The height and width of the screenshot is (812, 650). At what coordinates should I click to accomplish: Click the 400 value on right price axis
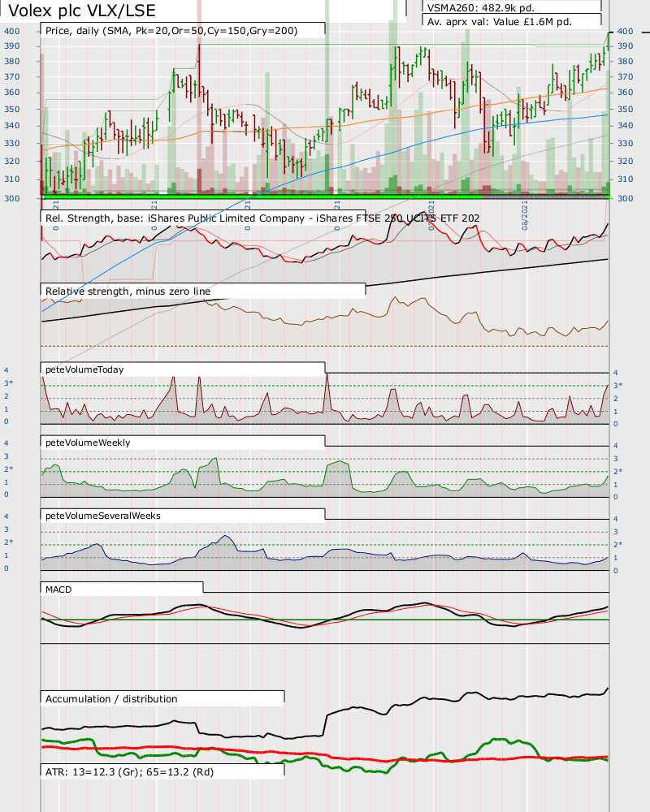coord(625,31)
